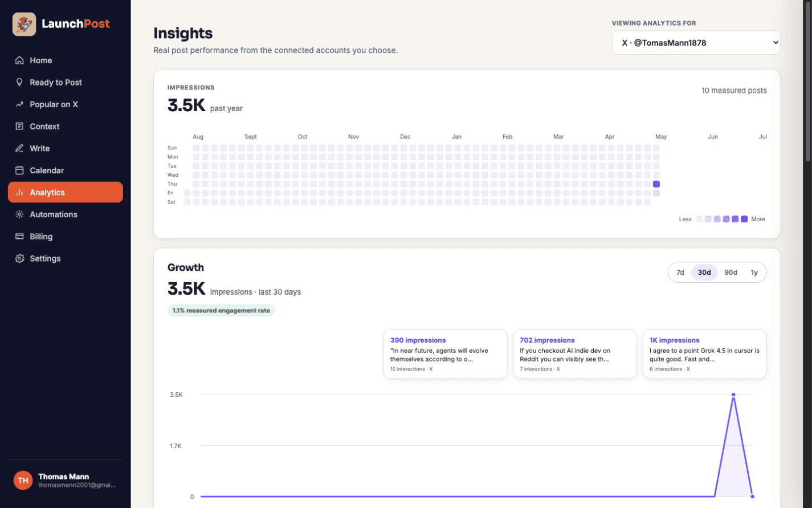Click the Popular on X trend icon

click(19, 104)
